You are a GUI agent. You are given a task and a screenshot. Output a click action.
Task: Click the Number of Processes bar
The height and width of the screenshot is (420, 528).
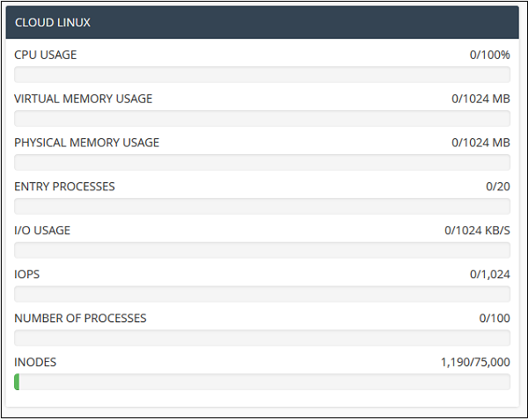tap(262, 338)
